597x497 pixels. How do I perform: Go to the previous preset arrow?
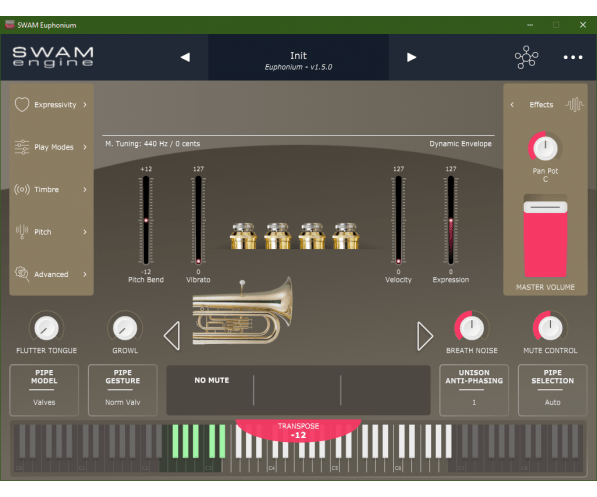pyautogui.click(x=185, y=57)
